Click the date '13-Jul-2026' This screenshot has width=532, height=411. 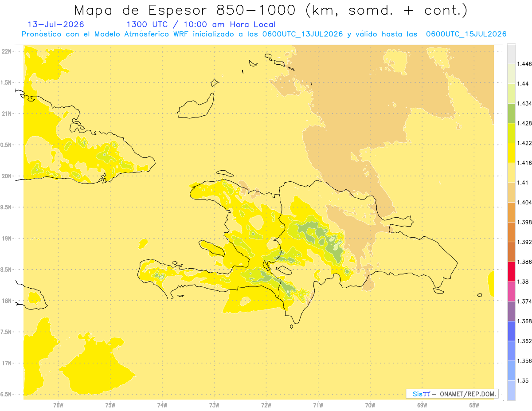(x=56, y=25)
